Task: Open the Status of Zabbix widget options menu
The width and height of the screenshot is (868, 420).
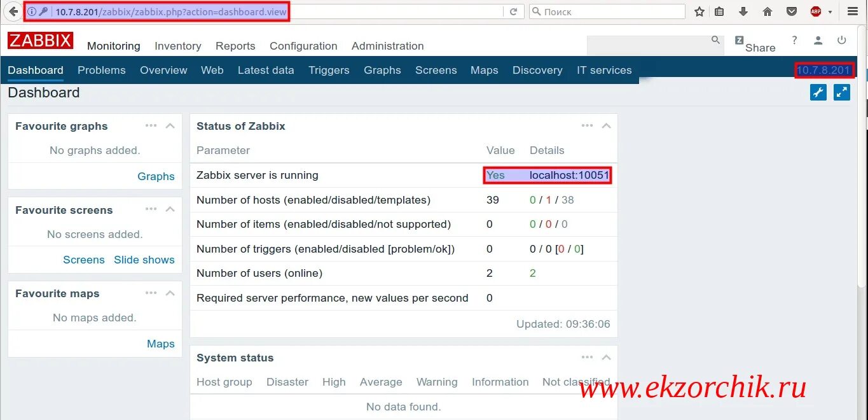Action: (587, 125)
